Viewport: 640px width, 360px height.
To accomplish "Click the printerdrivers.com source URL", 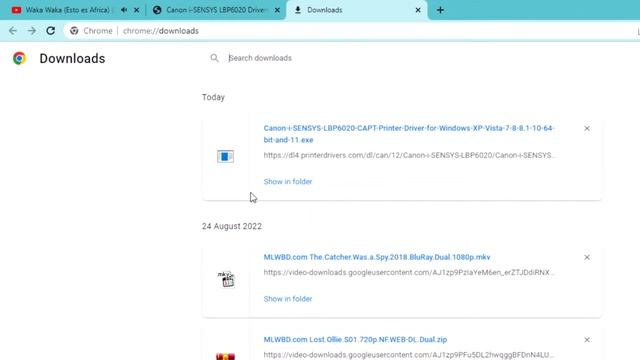I will click(409, 155).
